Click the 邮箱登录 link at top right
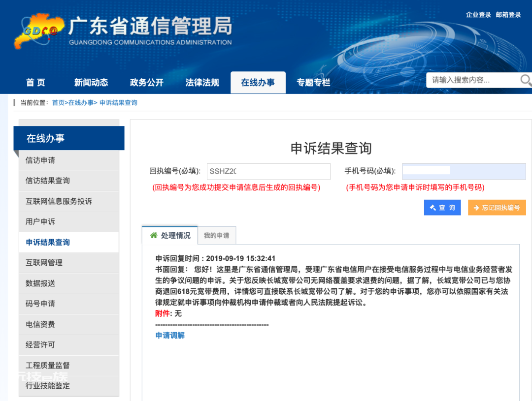532x401 pixels. tap(508, 15)
